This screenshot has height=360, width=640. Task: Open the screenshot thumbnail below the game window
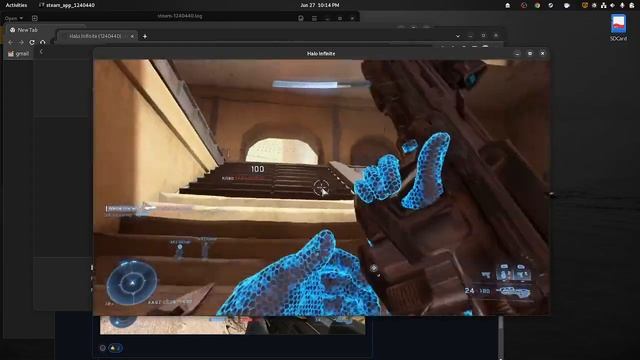(x=232, y=325)
